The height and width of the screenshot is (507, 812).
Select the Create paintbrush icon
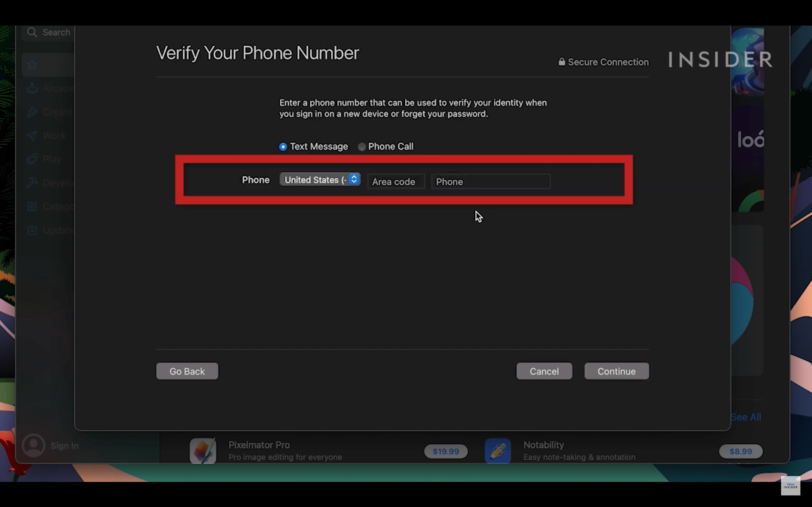32,112
